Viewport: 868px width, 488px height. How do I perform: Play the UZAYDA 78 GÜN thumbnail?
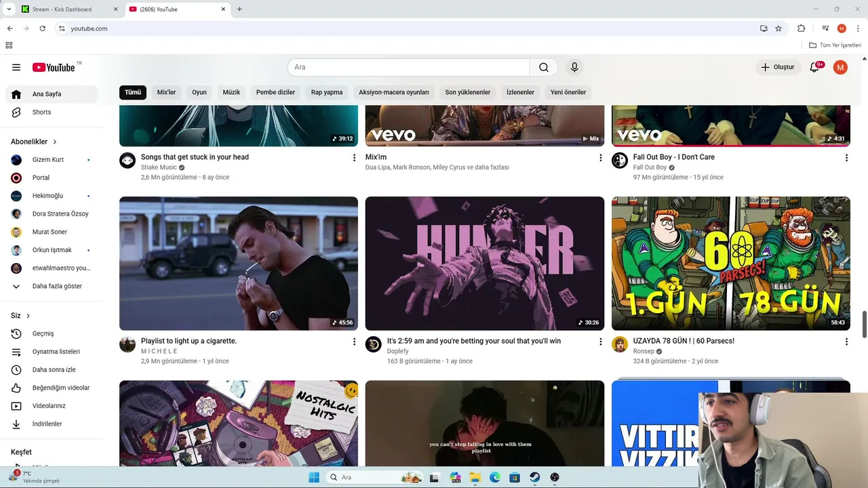click(x=731, y=264)
